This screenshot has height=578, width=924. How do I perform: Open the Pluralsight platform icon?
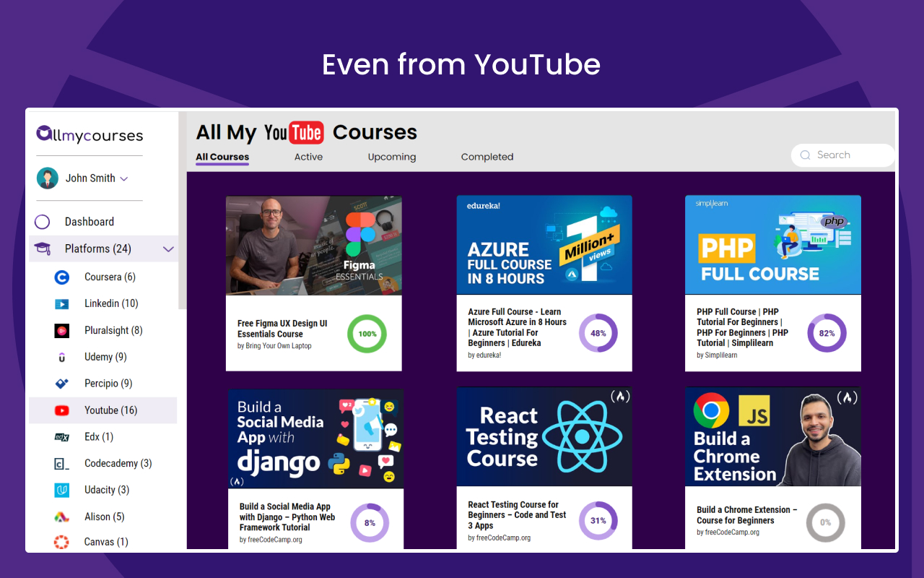pyautogui.click(x=61, y=330)
